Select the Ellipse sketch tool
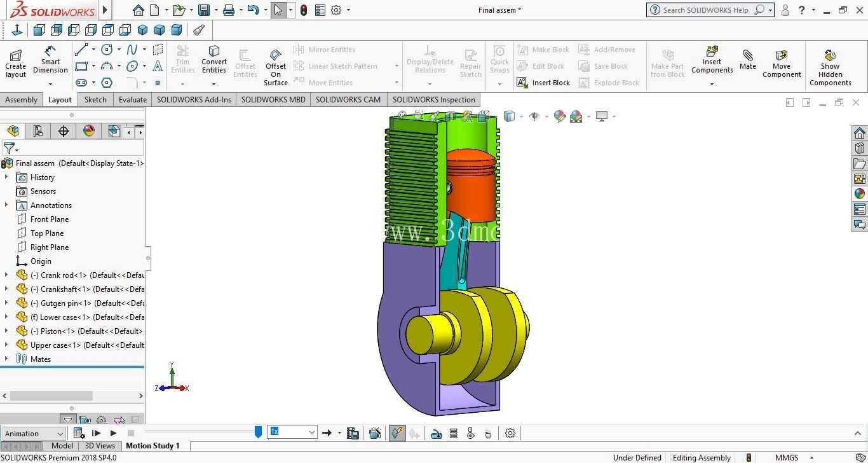This screenshot has height=463, width=868. (132, 66)
